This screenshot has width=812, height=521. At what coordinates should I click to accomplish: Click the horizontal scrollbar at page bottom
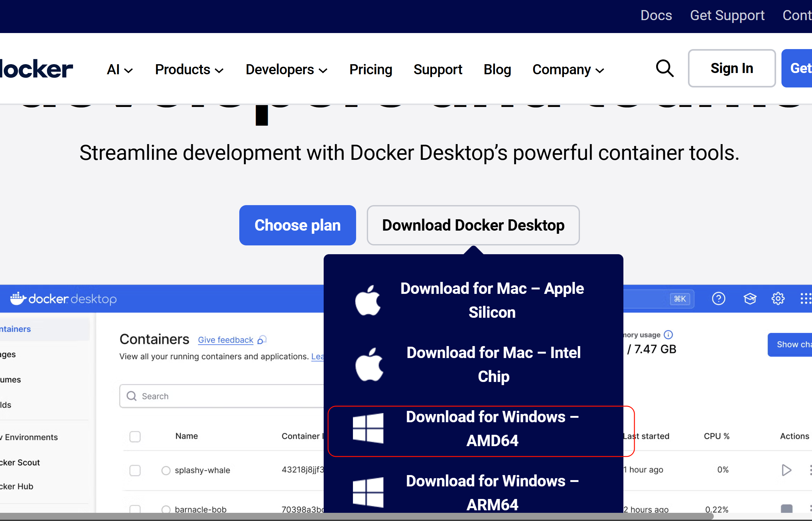click(357, 516)
